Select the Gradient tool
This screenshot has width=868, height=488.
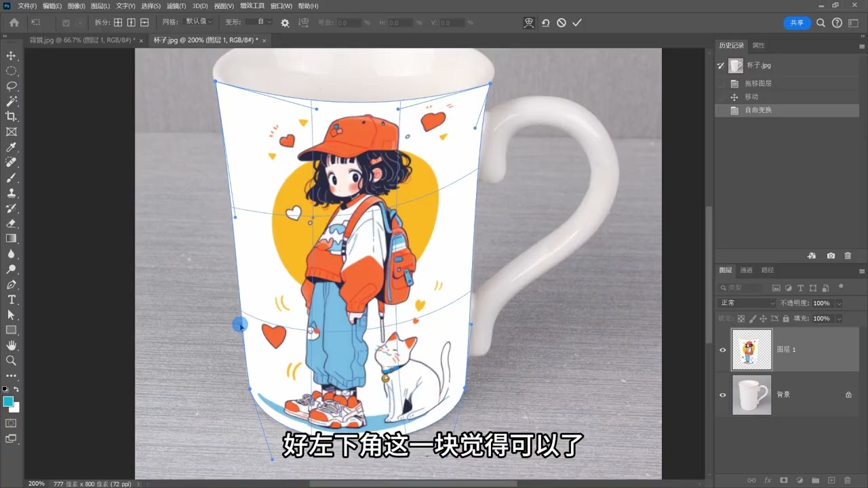pyautogui.click(x=11, y=239)
